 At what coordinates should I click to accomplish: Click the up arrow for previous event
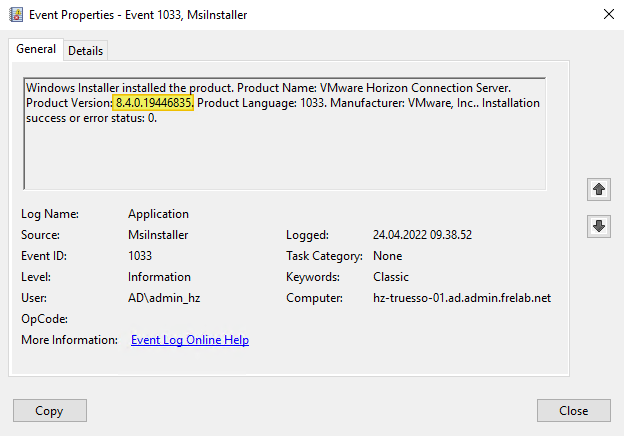point(599,189)
